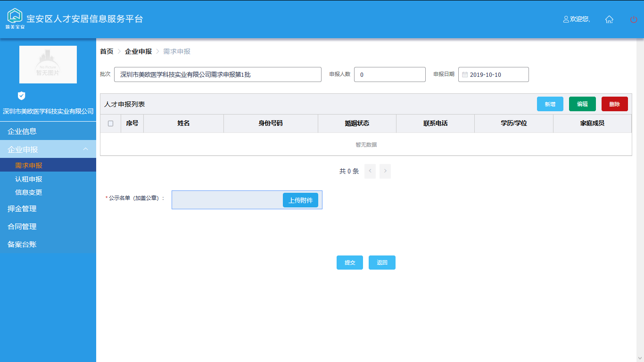Select 信息变更 in the sidebar
The height and width of the screenshot is (362, 644).
(29, 192)
